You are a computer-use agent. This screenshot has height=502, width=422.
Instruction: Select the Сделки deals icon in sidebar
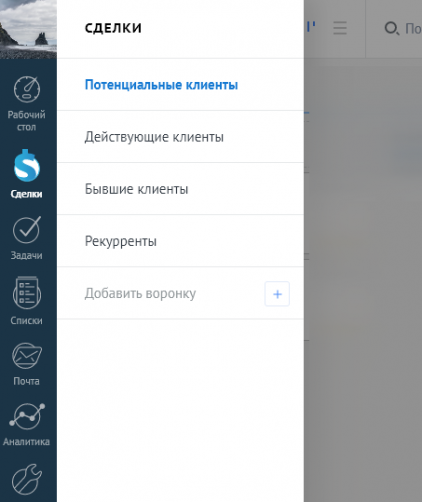click(27, 166)
